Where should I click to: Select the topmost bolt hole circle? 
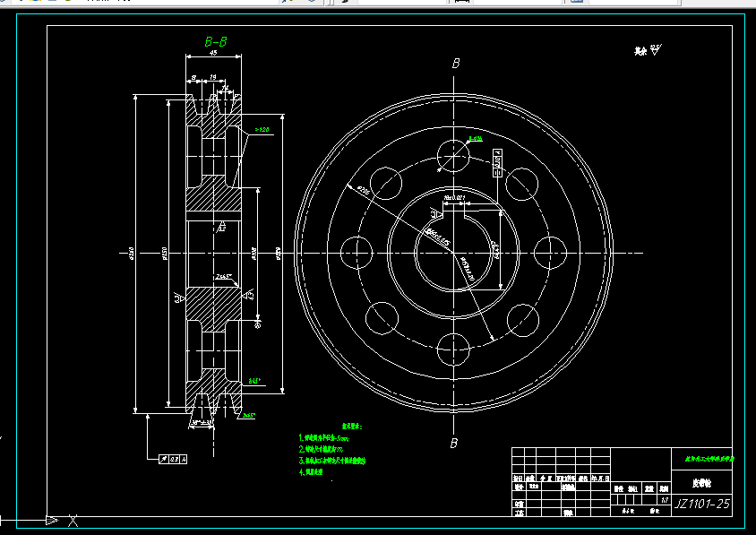tap(453, 156)
